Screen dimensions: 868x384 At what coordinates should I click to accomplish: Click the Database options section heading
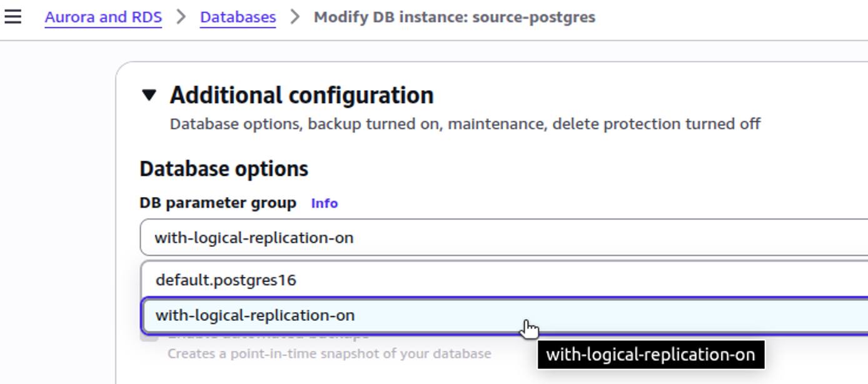(x=223, y=168)
